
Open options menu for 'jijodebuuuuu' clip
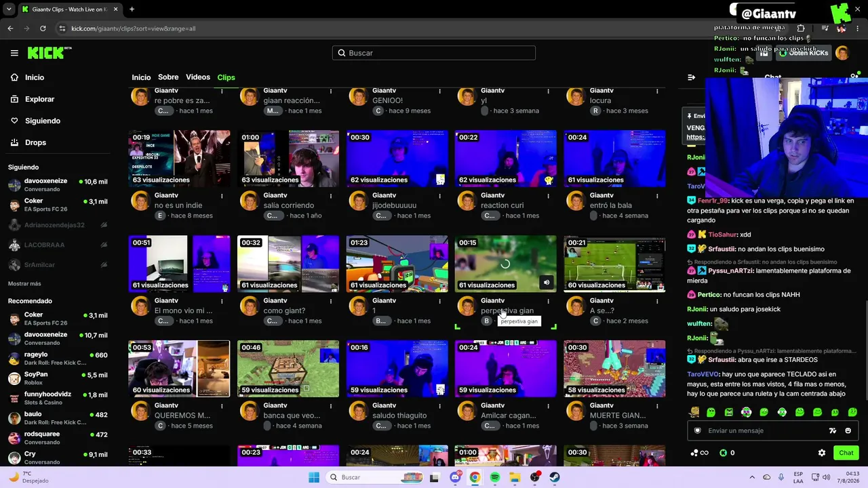[439, 196]
